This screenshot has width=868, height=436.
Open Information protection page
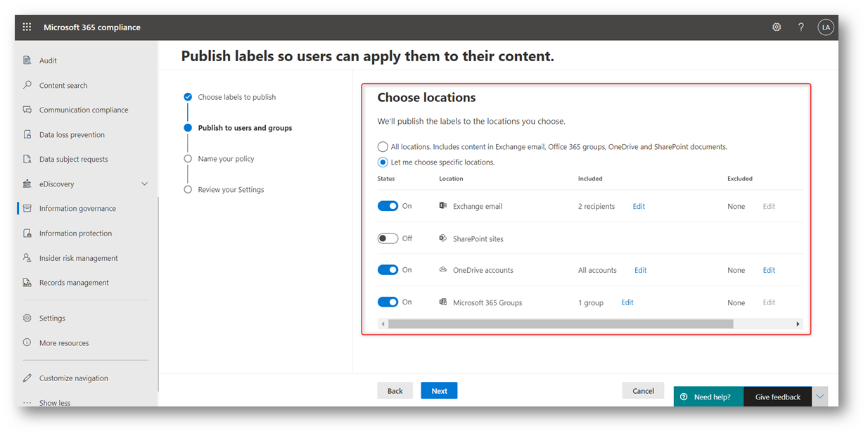pyautogui.click(x=75, y=233)
